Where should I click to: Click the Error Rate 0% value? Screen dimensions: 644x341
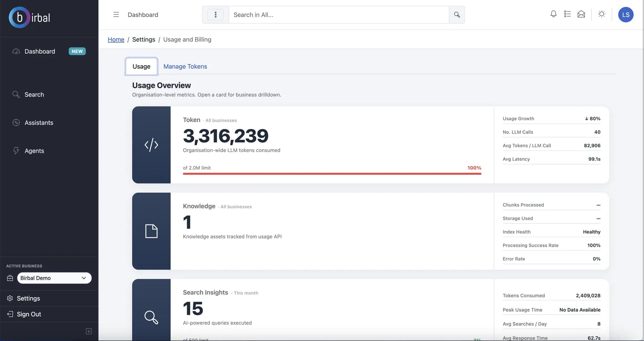point(596,259)
